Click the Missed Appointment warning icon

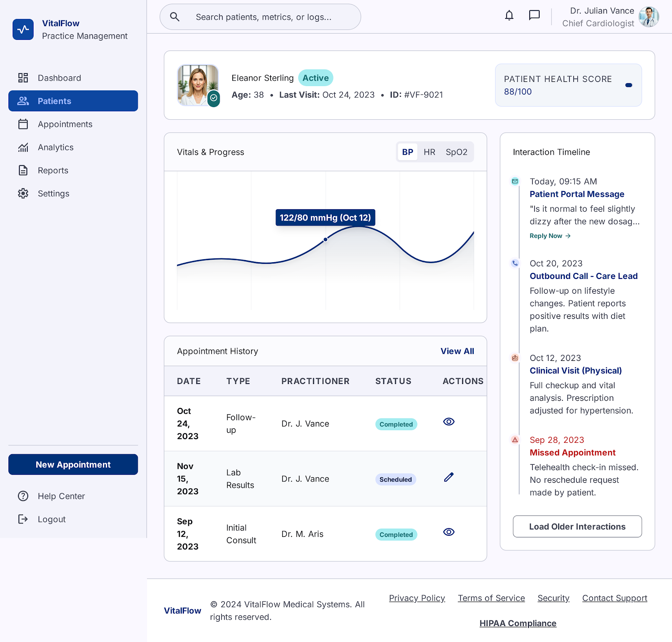[x=515, y=440]
